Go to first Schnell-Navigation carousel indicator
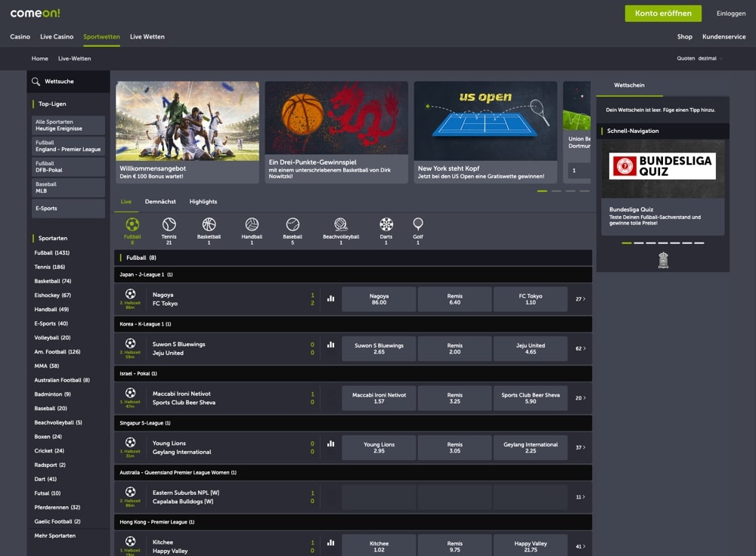This screenshot has width=756, height=556. tap(626, 242)
